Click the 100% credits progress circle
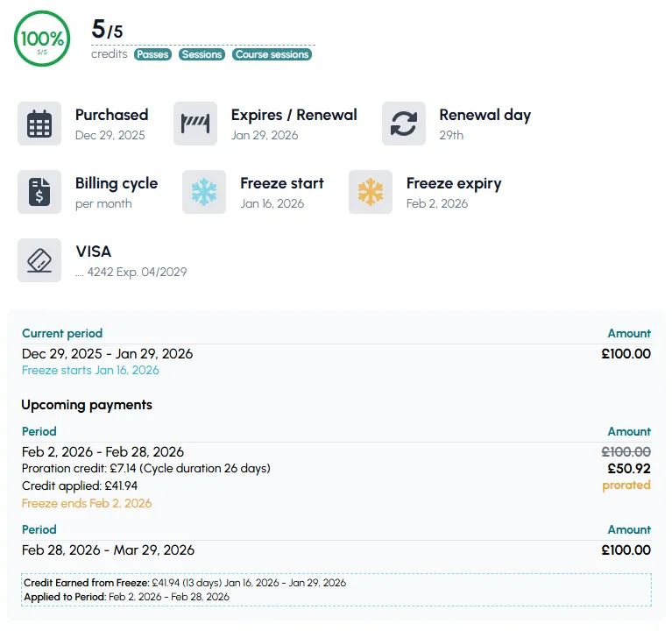672x631 pixels. pos(42,39)
